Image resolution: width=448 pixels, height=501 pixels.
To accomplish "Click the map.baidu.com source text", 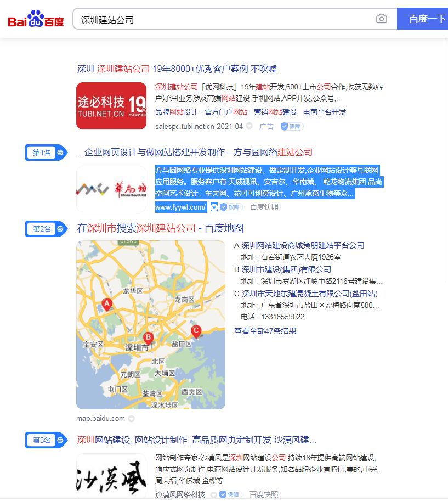I will [x=100, y=419].
